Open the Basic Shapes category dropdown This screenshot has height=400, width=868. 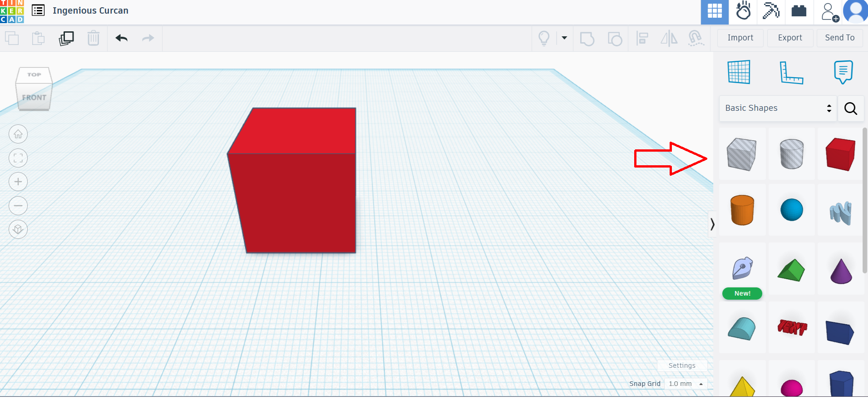(778, 109)
